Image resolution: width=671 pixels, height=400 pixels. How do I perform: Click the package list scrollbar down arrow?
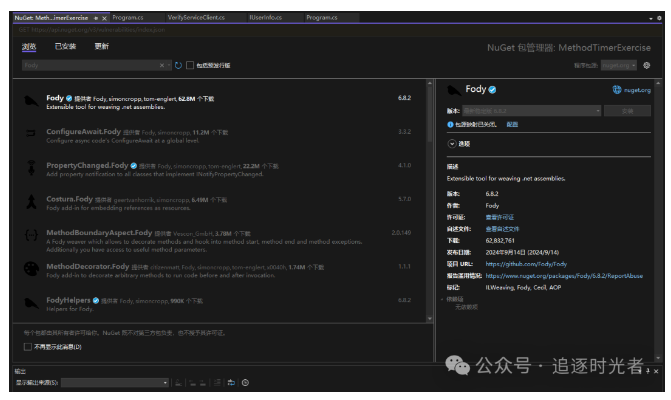(430, 319)
